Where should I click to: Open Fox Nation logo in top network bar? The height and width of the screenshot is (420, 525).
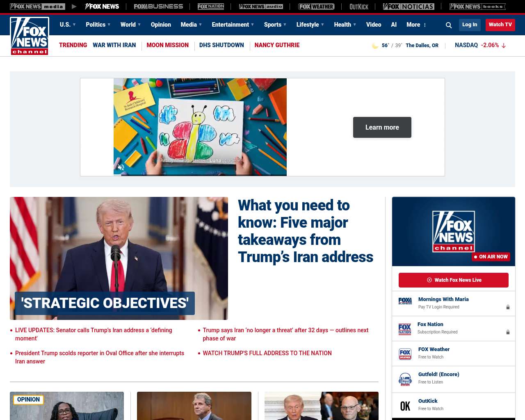211,7
